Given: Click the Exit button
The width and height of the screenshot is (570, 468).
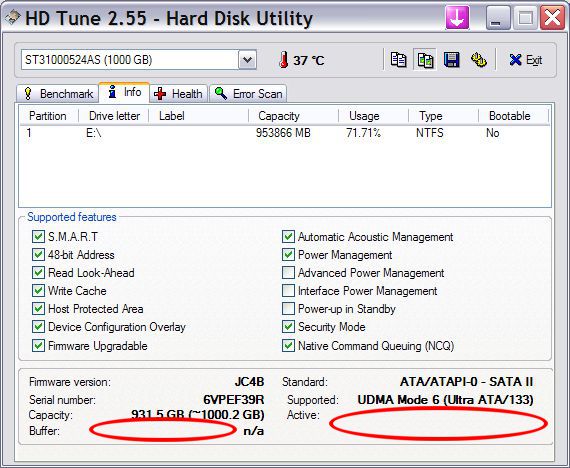Looking at the screenshot, I should 526,60.
